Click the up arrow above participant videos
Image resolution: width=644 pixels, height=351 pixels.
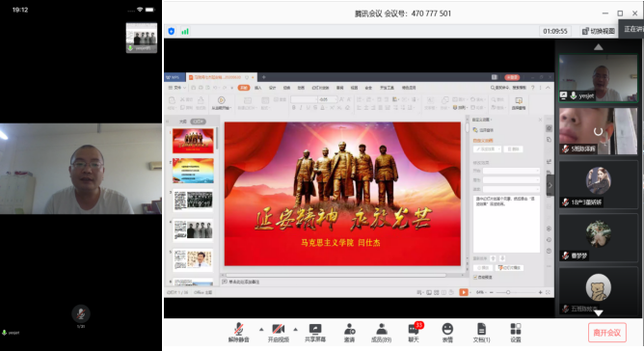pyautogui.click(x=599, y=47)
